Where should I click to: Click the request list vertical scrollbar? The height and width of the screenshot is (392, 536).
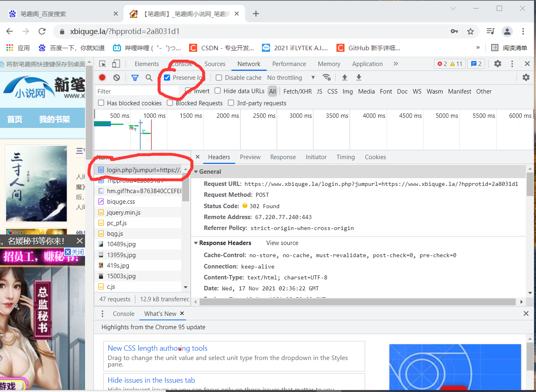[x=186, y=187]
